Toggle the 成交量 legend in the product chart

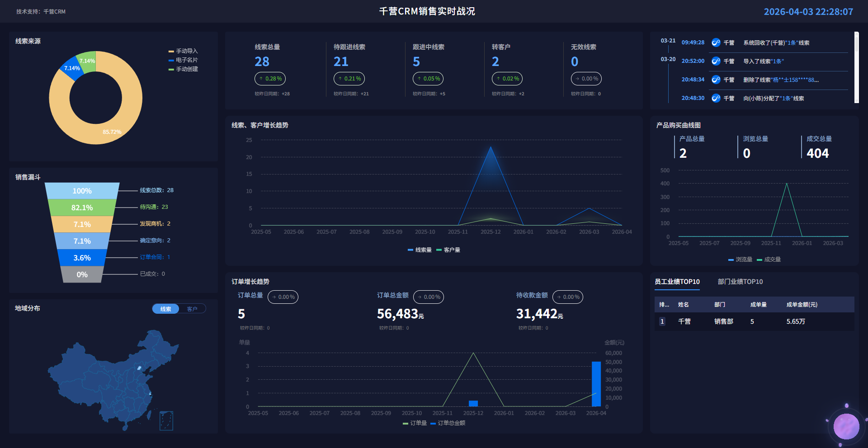769,259
